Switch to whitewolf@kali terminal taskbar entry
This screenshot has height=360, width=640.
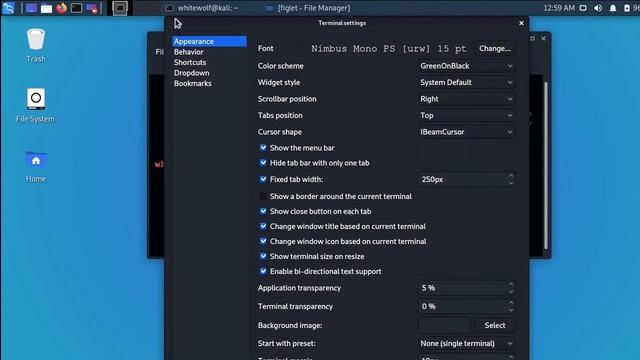click(x=202, y=8)
